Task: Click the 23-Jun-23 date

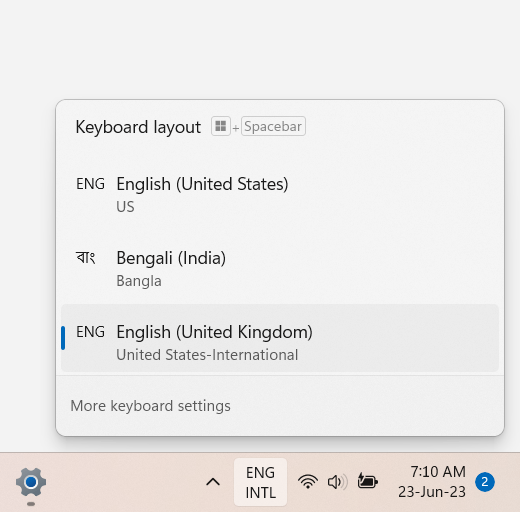Action: click(x=432, y=492)
